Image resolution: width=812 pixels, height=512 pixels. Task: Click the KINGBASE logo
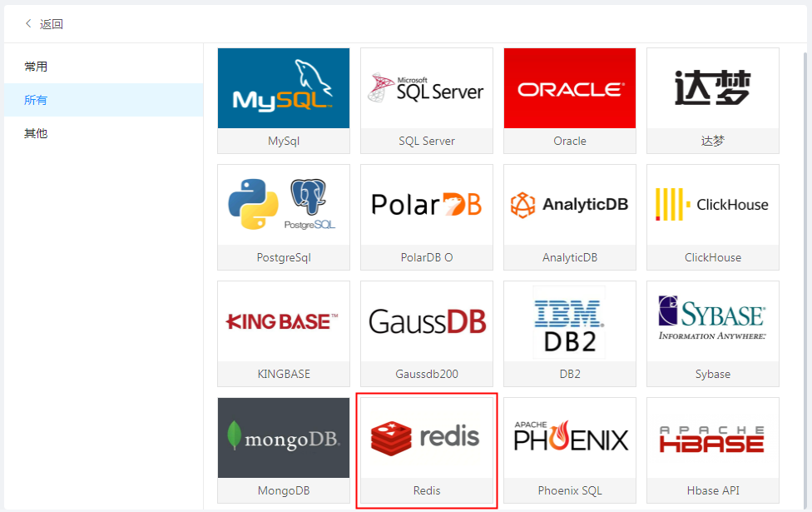[284, 321]
